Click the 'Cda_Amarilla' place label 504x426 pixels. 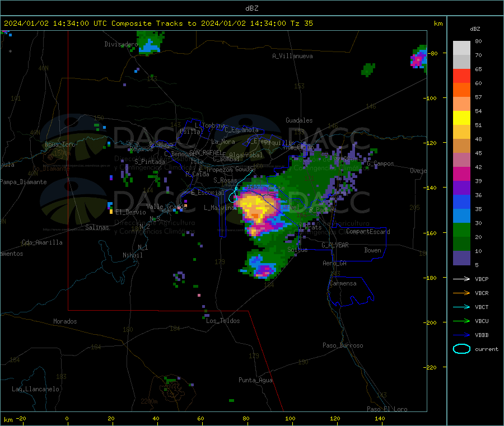(42, 242)
